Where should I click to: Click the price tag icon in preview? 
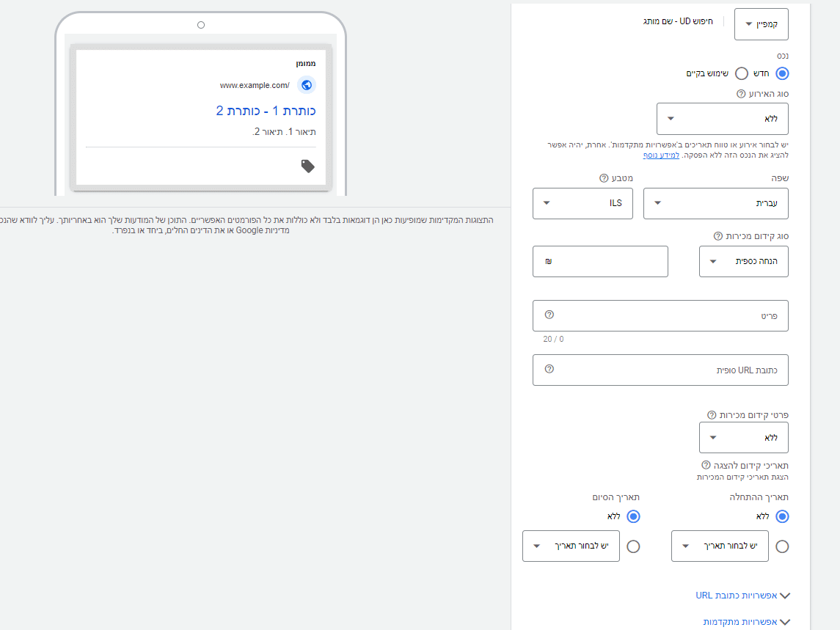click(308, 166)
